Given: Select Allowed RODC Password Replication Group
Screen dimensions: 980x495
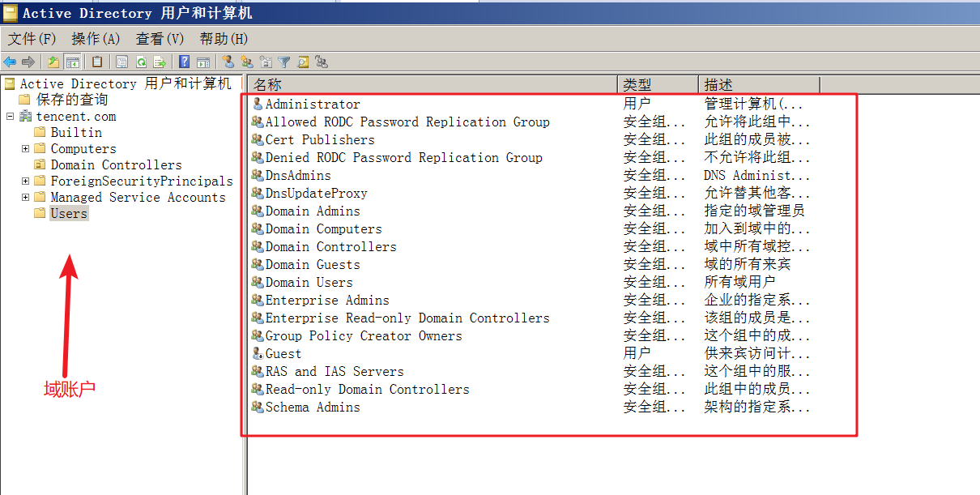Looking at the screenshot, I should pos(407,122).
